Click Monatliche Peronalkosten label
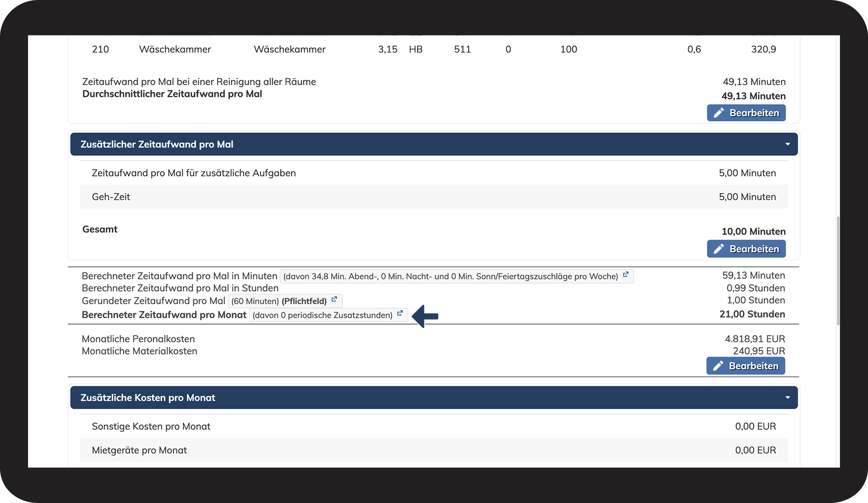 (x=138, y=339)
